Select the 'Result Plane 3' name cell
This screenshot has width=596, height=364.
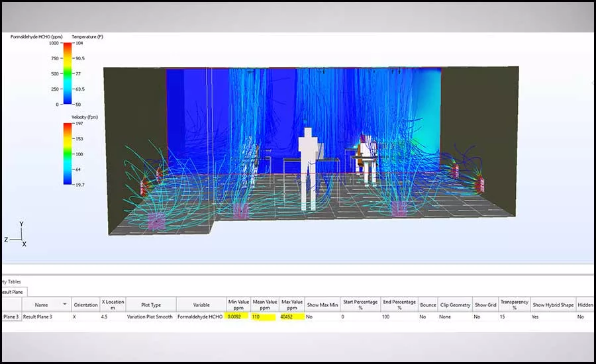coord(46,316)
